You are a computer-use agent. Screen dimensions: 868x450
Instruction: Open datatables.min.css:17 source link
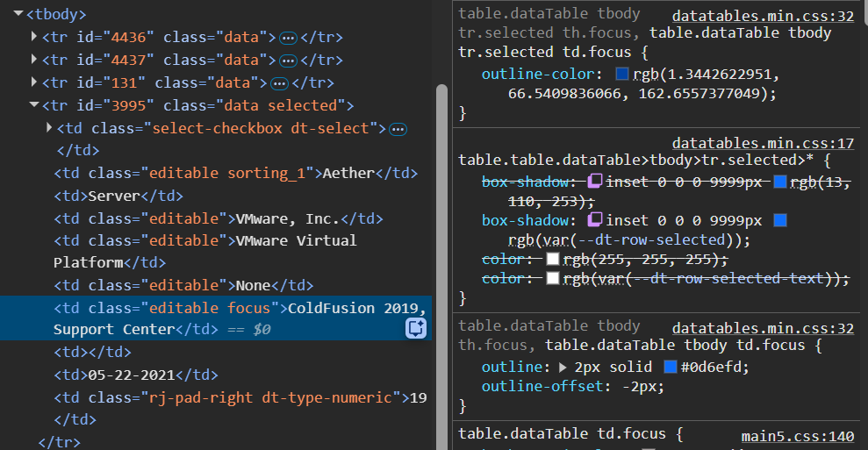pos(763,143)
